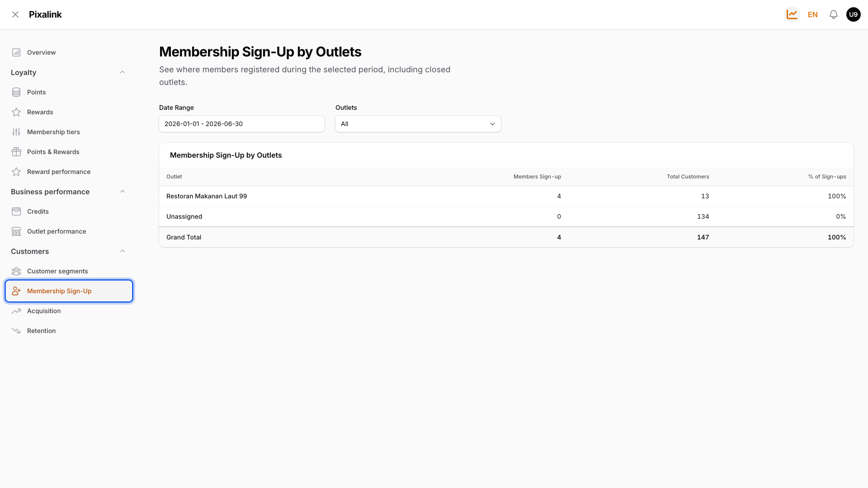The width and height of the screenshot is (868, 488).
Task: Close the sidebar with the X icon
Action: 15,14
